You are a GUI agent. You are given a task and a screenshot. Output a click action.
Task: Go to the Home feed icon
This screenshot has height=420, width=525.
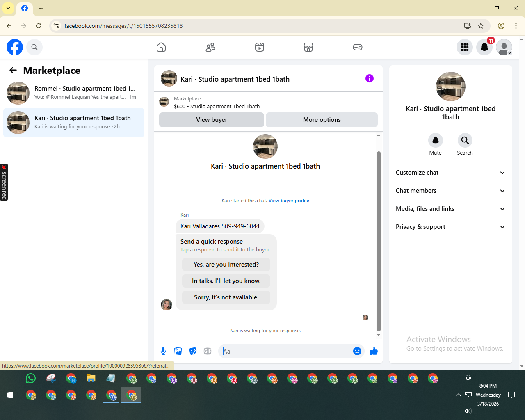(161, 47)
